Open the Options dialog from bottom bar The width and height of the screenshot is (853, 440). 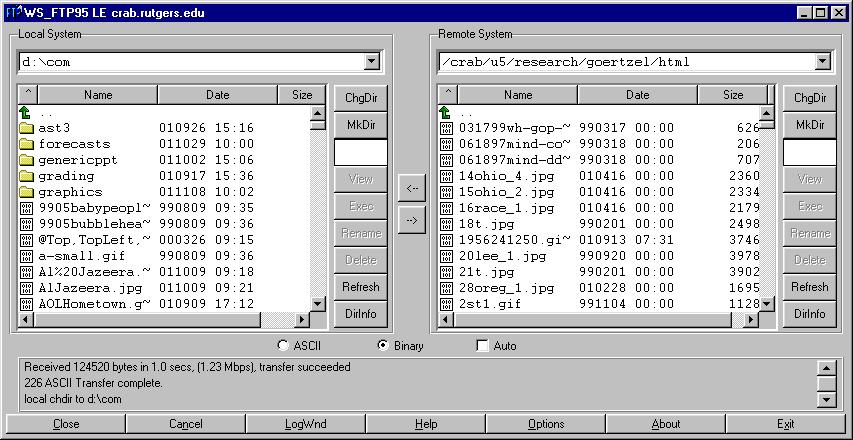click(546, 424)
